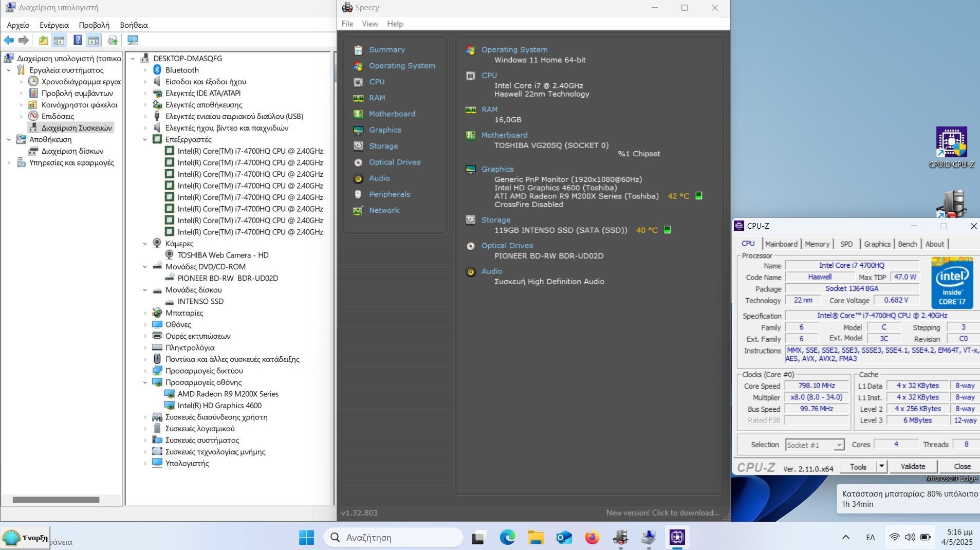Click CPU-Z icon in taskbar
The height and width of the screenshot is (550, 980).
(677, 538)
